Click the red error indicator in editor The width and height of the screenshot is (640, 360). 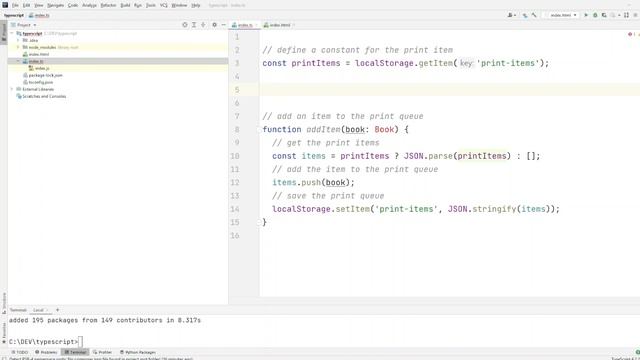click(x=631, y=34)
